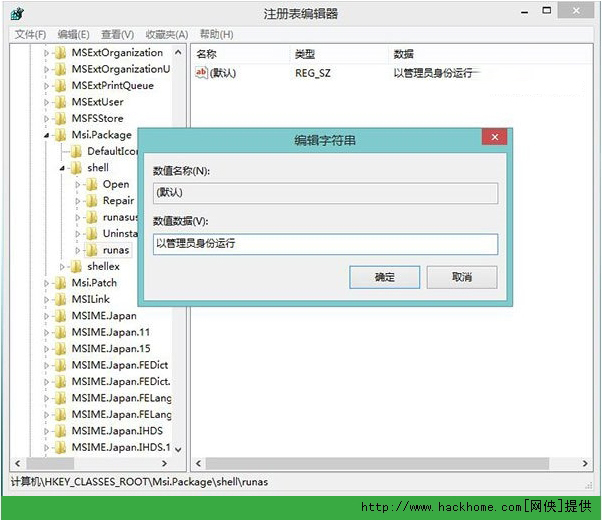Expand the MSExtOrganization key

46,53
